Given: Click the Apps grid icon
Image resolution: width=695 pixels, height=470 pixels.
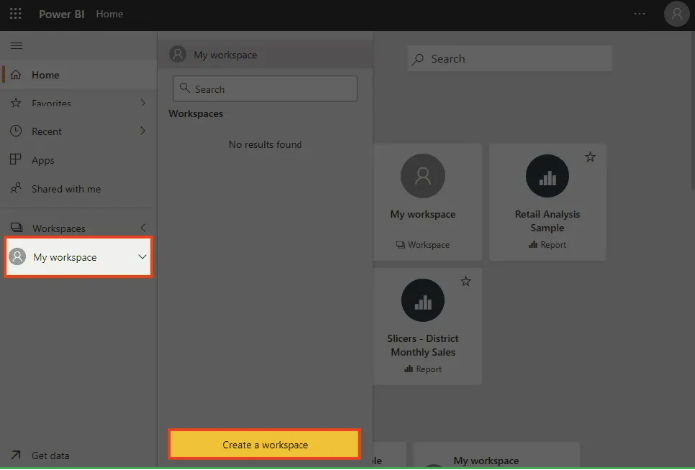Looking at the screenshot, I should click(x=16, y=159).
